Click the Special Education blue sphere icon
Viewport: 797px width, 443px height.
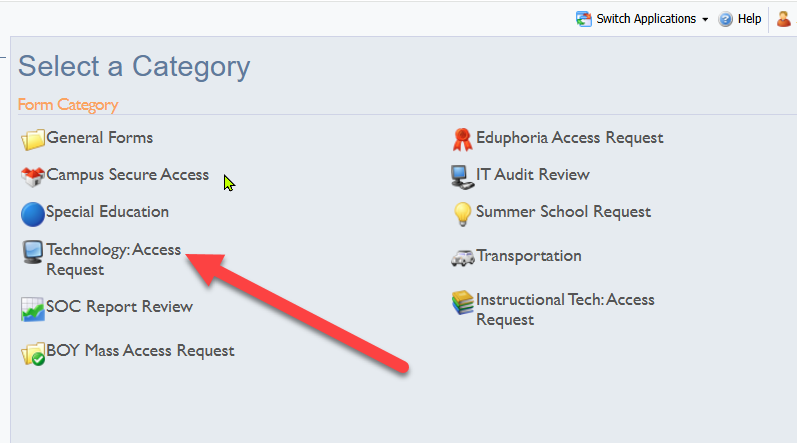tap(33, 213)
